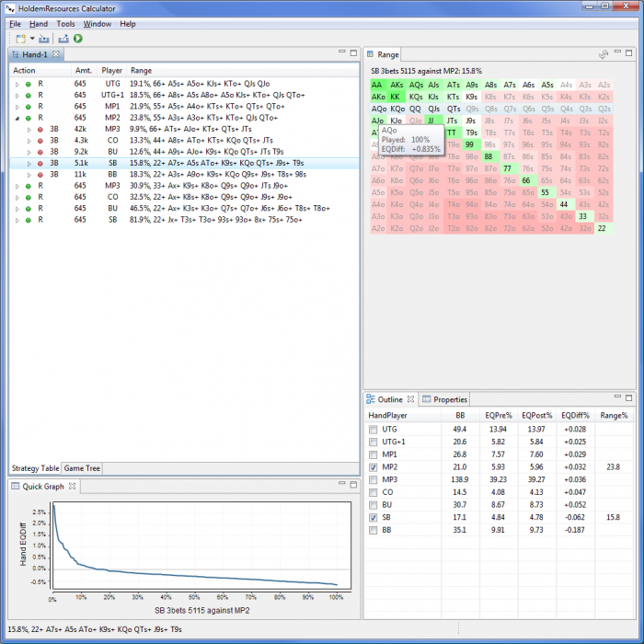Click the Player column header
Viewport: 644px width, 644px height.
tap(111, 70)
